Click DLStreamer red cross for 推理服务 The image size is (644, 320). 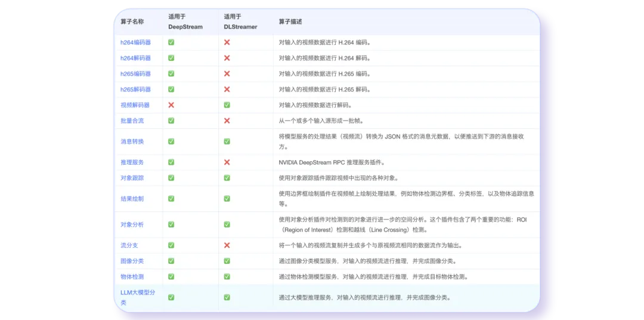point(227,162)
